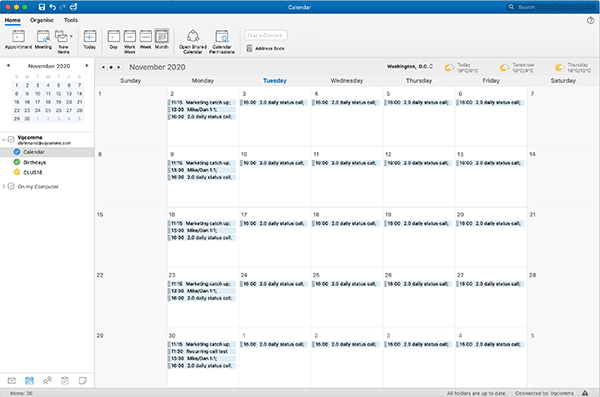Open Calendar Permissions
This screenshot has width=600, height=397.
[222, 41]
